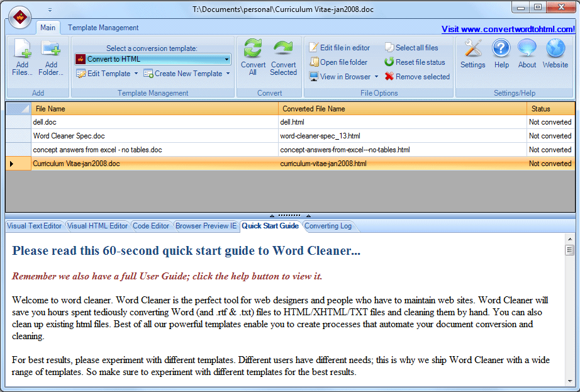Open the Settings tools icon
Image resolution: width=580 pixels, height=392 pixels.
point(472,49)
